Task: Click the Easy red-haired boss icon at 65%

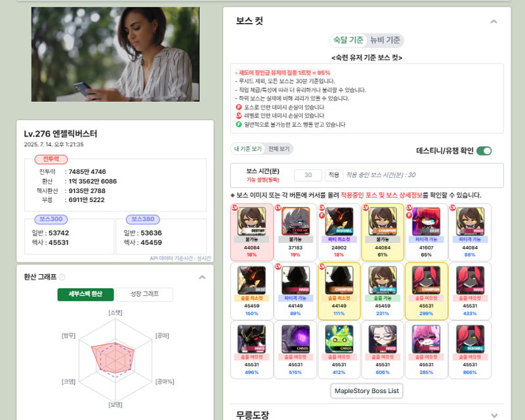Action: pyautogui.click(x=426, y=221)
